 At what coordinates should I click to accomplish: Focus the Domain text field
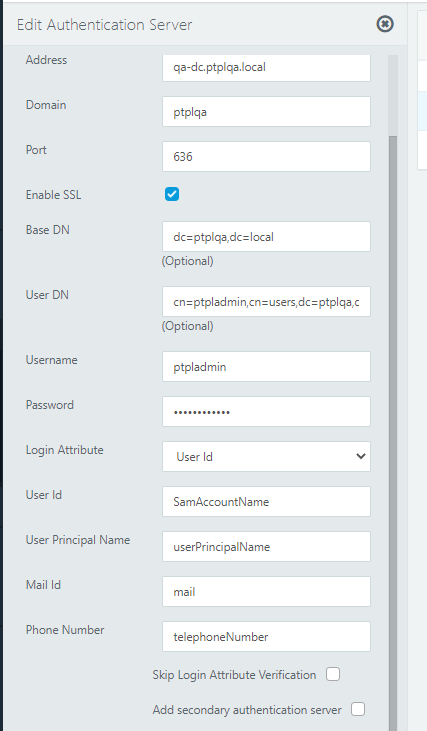click(266, 111)
